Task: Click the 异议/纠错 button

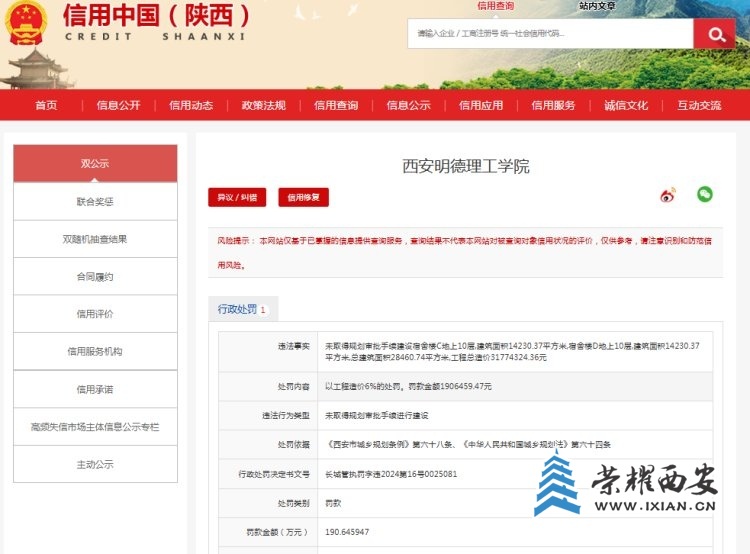Action: [x=237, y=197]
